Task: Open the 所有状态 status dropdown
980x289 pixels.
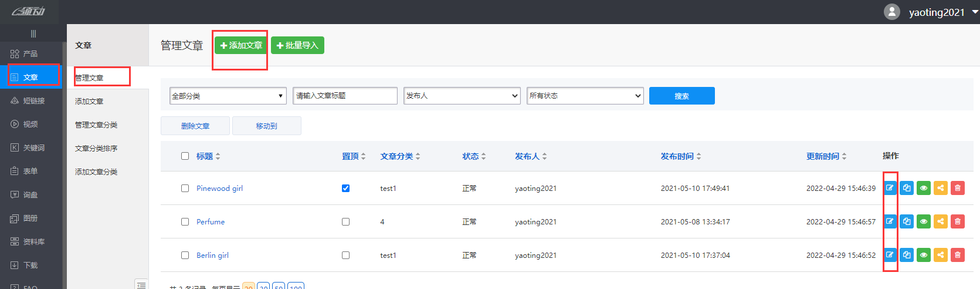Action: pos(585,96)
